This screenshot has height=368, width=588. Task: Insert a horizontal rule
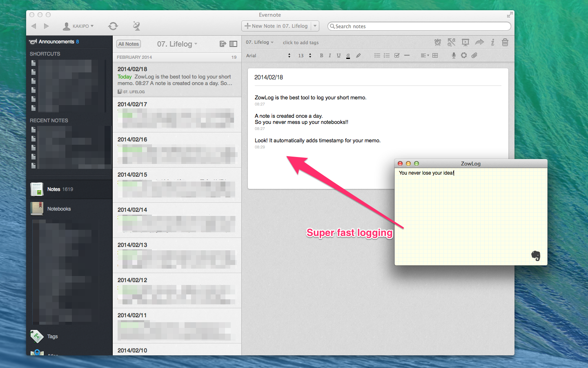pos(407,56)
